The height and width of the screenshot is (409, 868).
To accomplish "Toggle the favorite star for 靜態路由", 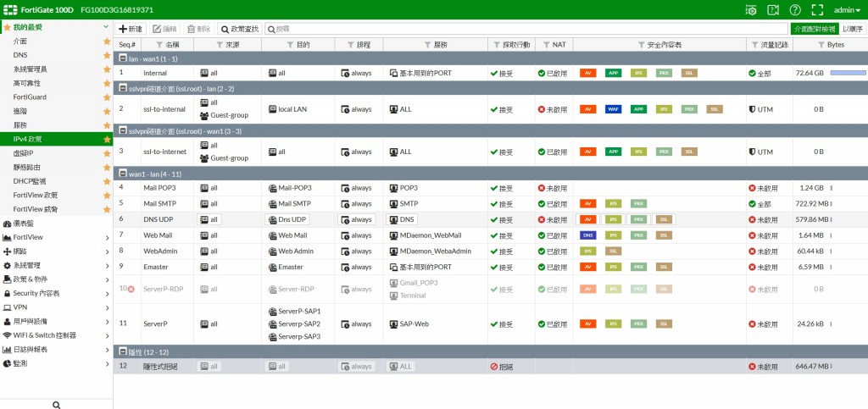I will [107, 168].
